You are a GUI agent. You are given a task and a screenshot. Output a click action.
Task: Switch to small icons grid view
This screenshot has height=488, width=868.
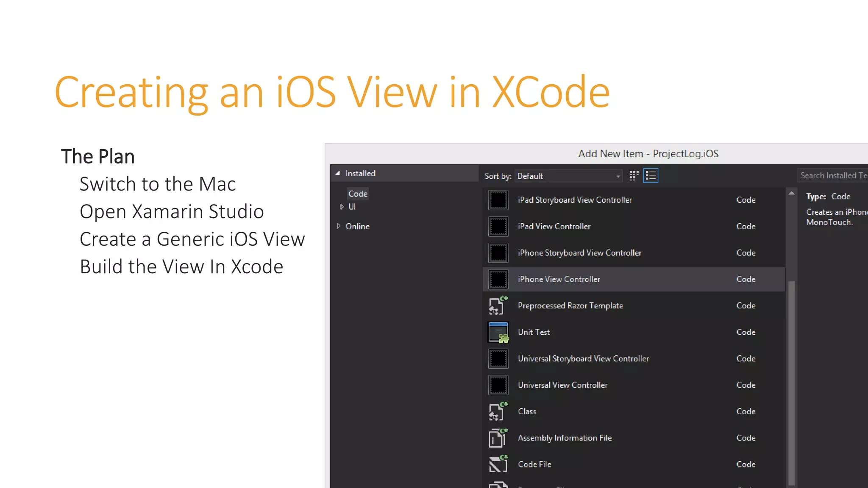[634, 176]
